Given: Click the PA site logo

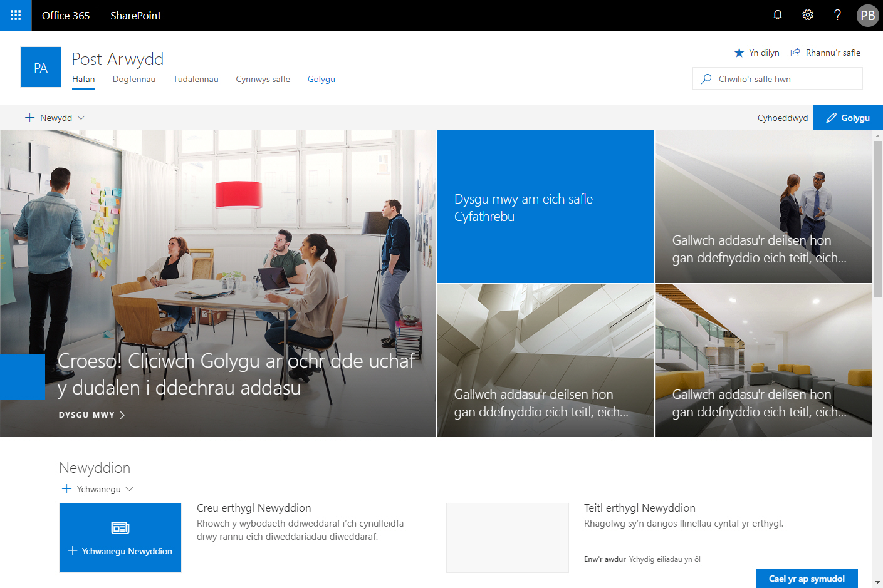Looking at the screenshot, I should click(x=41, y=67).
